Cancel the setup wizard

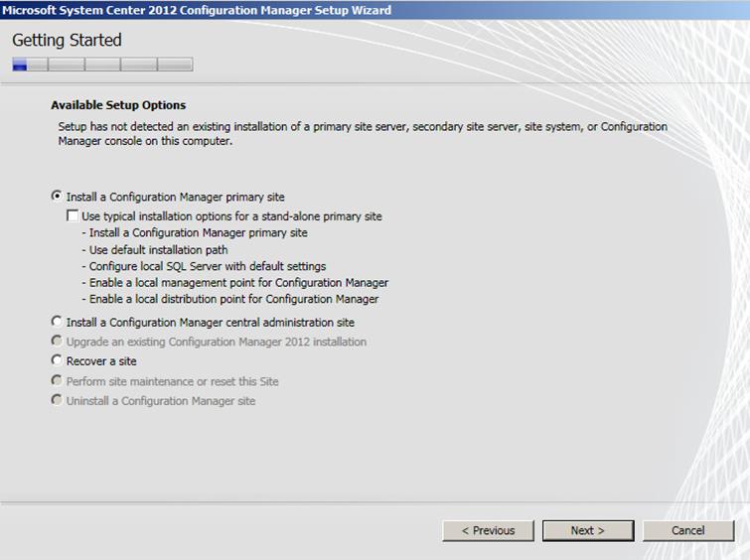click(x=687, y=530)
